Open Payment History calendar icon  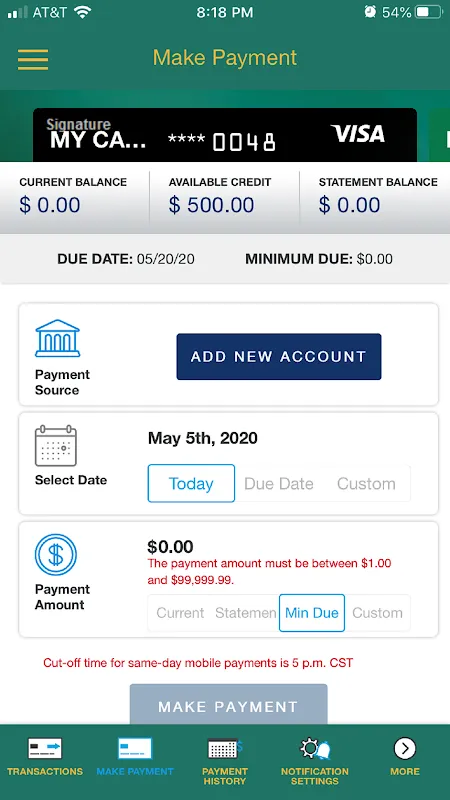pyautogui.click(x=224, y=748)
